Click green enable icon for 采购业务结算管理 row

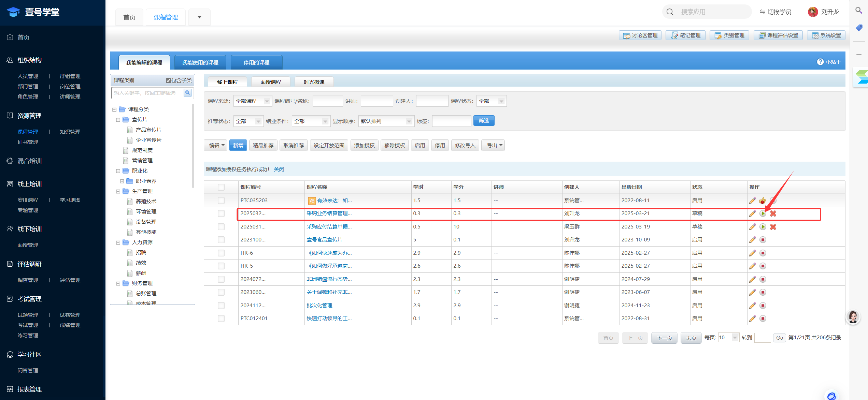pyautogui.click(x=763, y=214)
